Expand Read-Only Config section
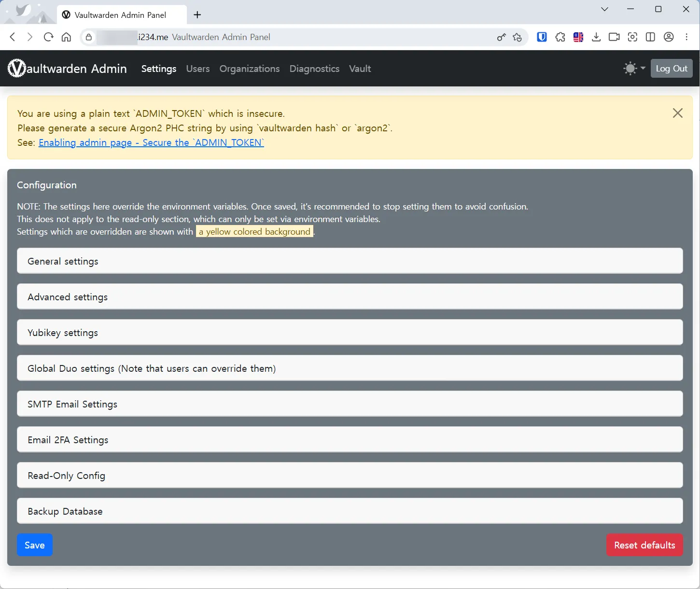The image size is (700, 589). [350, 476]
